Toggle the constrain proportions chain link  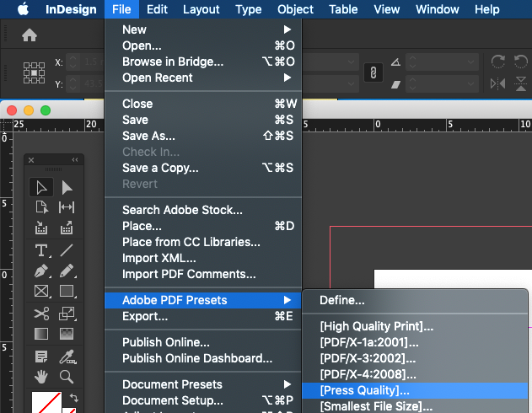(368, 72)
